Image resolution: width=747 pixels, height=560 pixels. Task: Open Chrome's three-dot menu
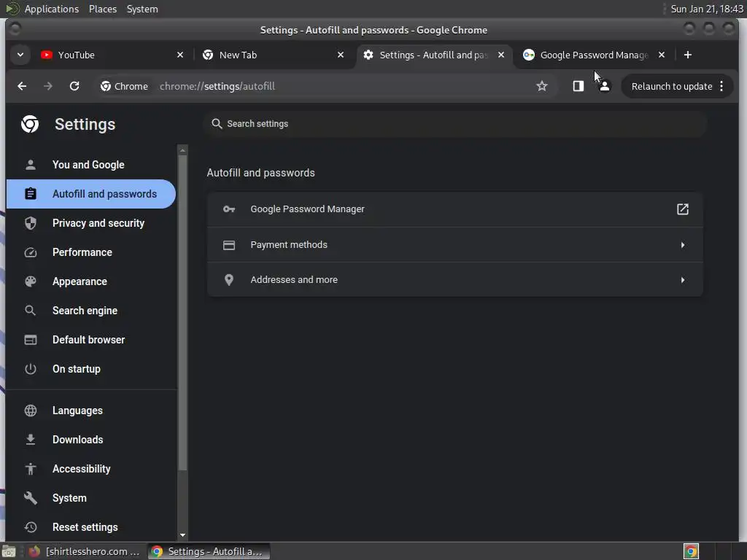pos(721,86)
